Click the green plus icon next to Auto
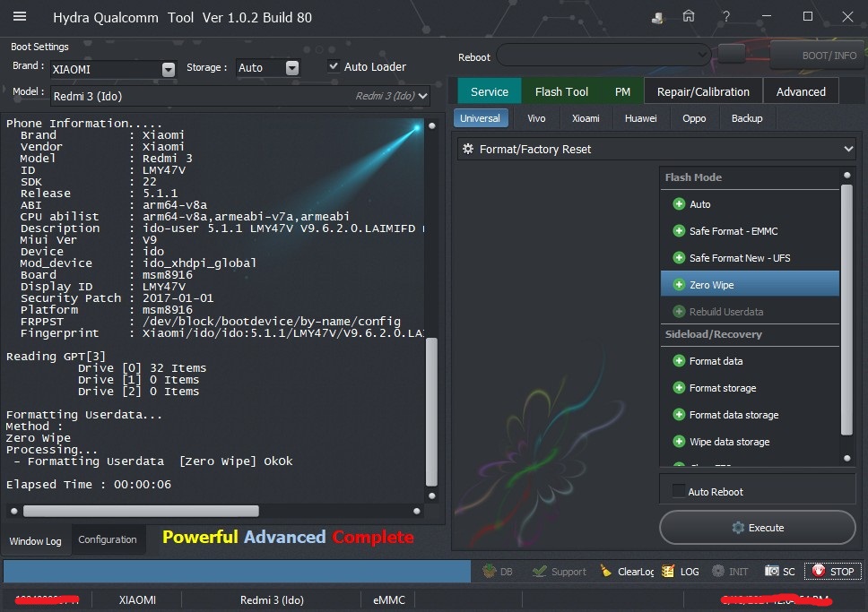868x612 pixels. click(679, 204)
